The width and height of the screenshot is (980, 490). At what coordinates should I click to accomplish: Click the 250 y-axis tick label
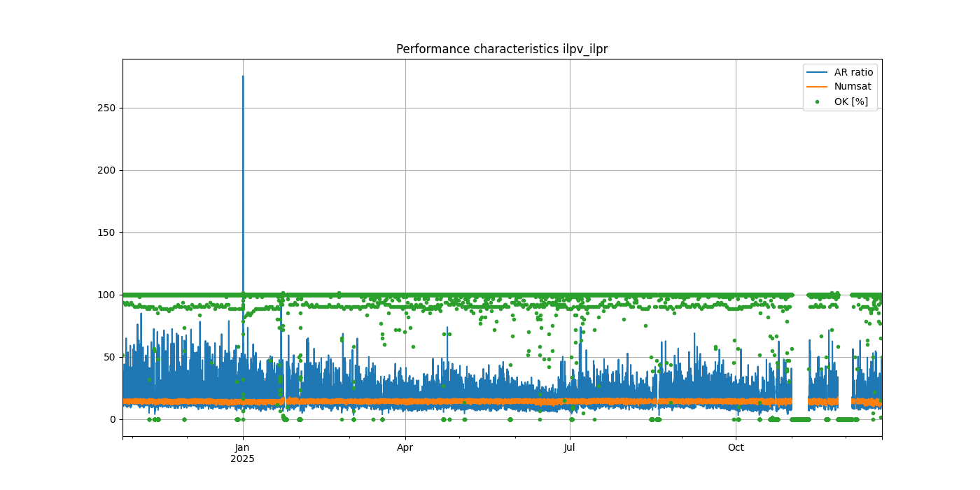[106, 108]
